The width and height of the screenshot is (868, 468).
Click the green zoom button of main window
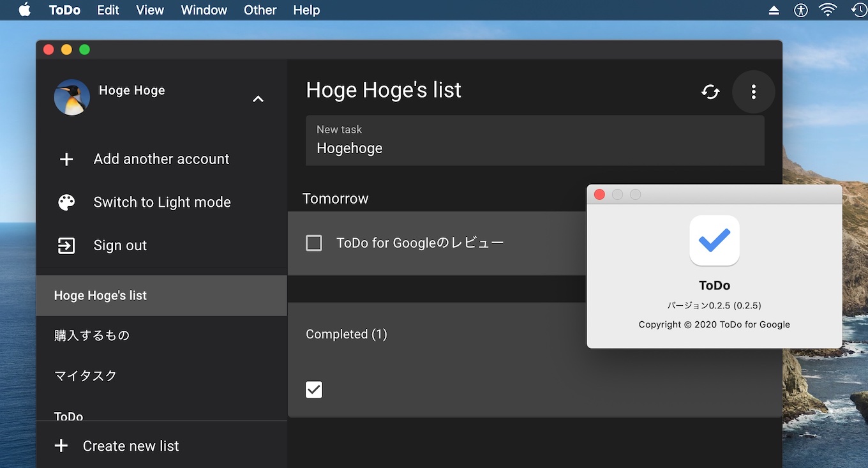click(x=84, y=50)
